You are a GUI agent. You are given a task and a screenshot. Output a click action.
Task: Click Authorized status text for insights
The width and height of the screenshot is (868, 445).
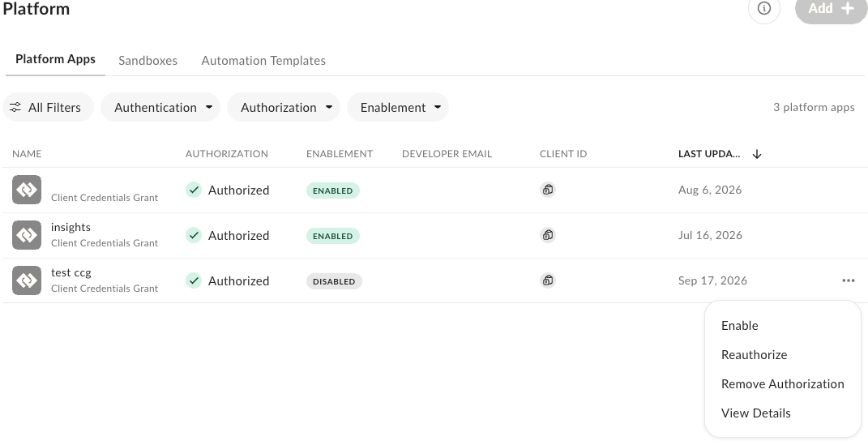(238, 236)
